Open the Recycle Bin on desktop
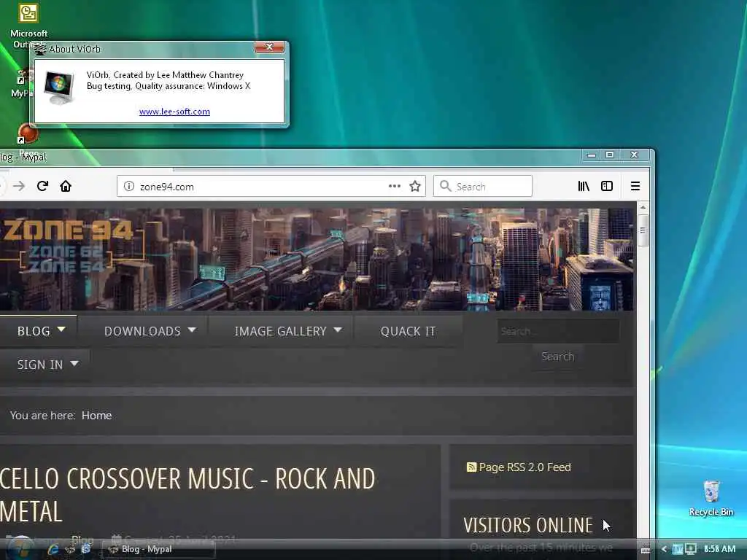This screenshot has height=560, width=747. tap(711, 498)
